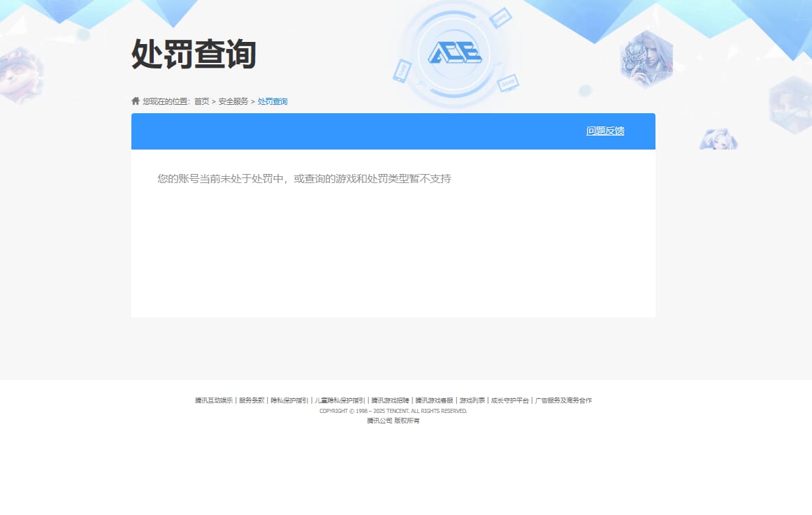Navigate to 首页 via breadcrumb
Screen dimensions: 812x515
tap(201, 101)
